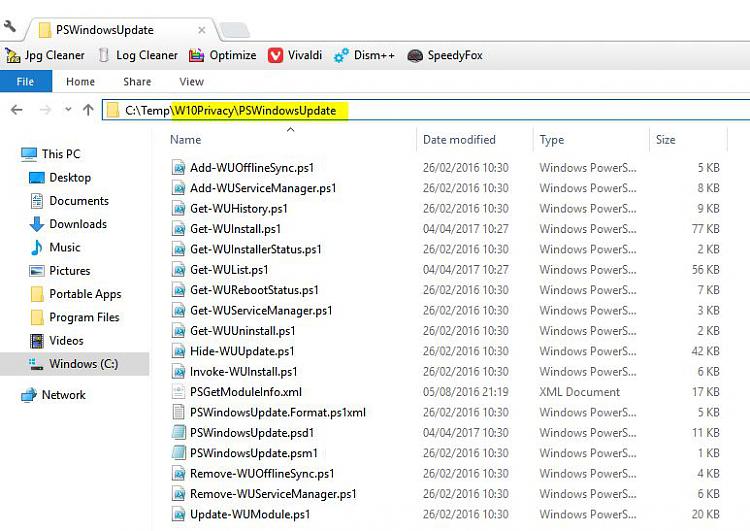Image resolution: width=750 pixels, height=531 pixels.
Task: Sort files by Date modified column
Action: [459, 140]
